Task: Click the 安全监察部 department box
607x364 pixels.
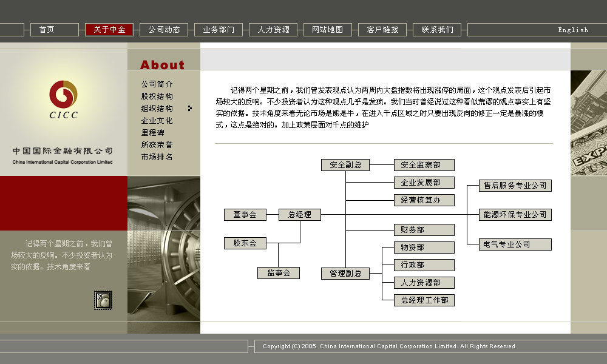Action: (x=424, y=165)
